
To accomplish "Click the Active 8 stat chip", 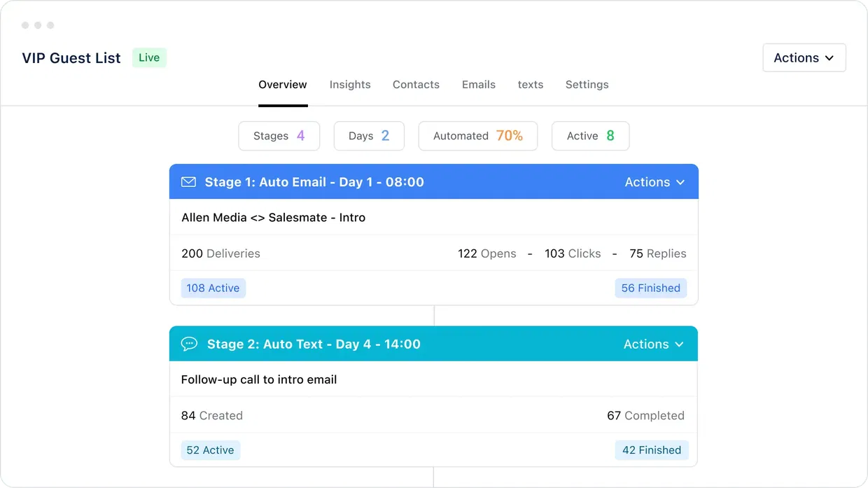I will point(590,136).
